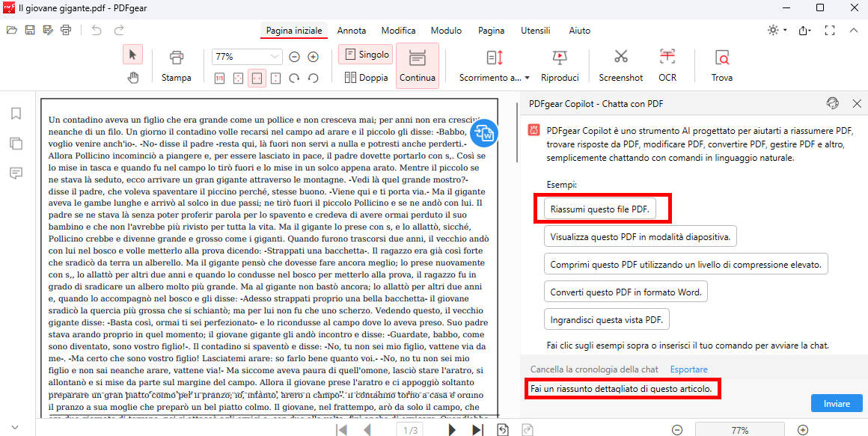868x436 pixels.
Task: Open the bookmarks panel in the left sidebar
Action: click(x=16, y=113)
